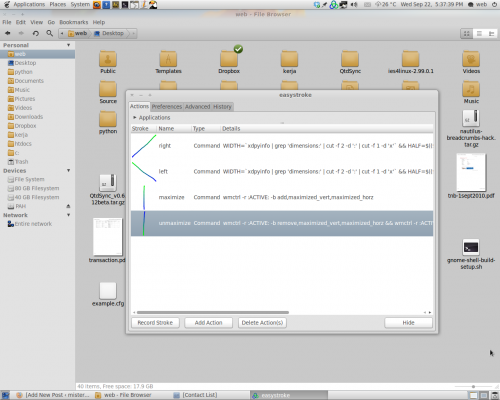Select tnb-1sept2010.pdf thumbnail

point(471,172)
